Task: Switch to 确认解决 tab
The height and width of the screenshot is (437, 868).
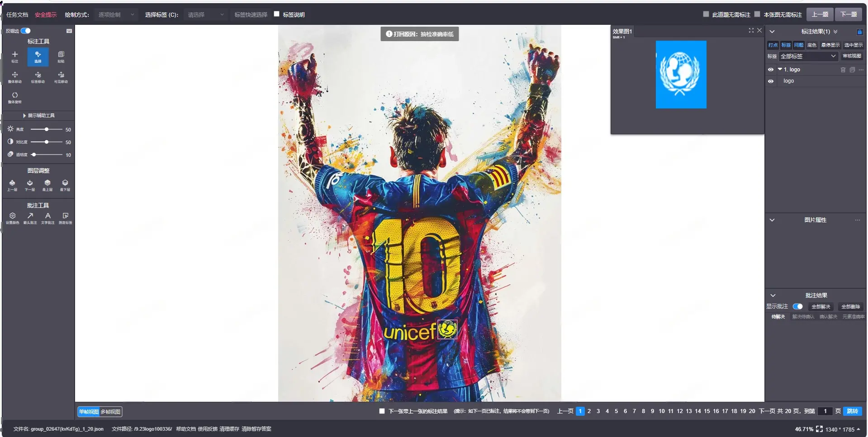Action: [x=828, y=317]
